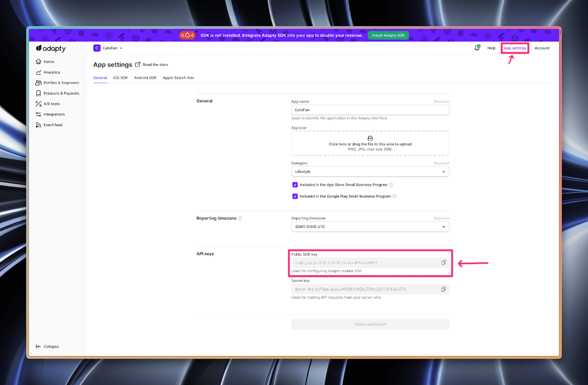The height and width of the screenshot is (385, 588).
Task: Switch to the Apple Search Ads tab
Action: [178, 78]
